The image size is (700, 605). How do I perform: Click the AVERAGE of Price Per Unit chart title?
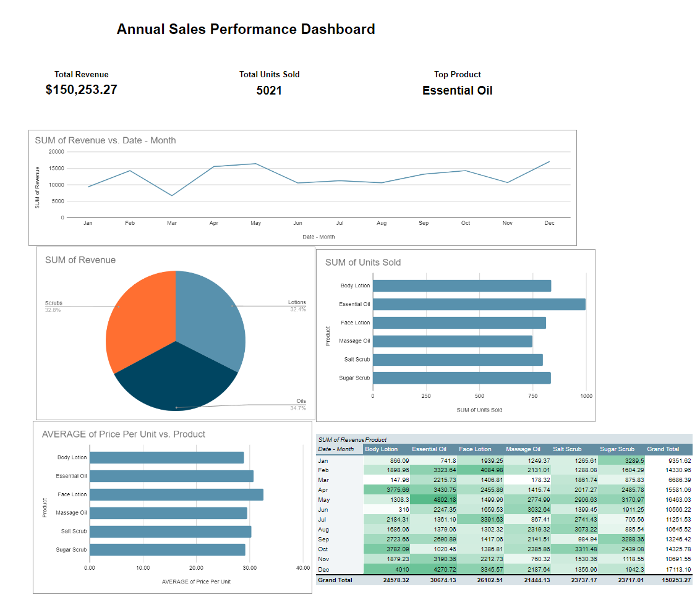pyautogui.click(x=124, y=434)
